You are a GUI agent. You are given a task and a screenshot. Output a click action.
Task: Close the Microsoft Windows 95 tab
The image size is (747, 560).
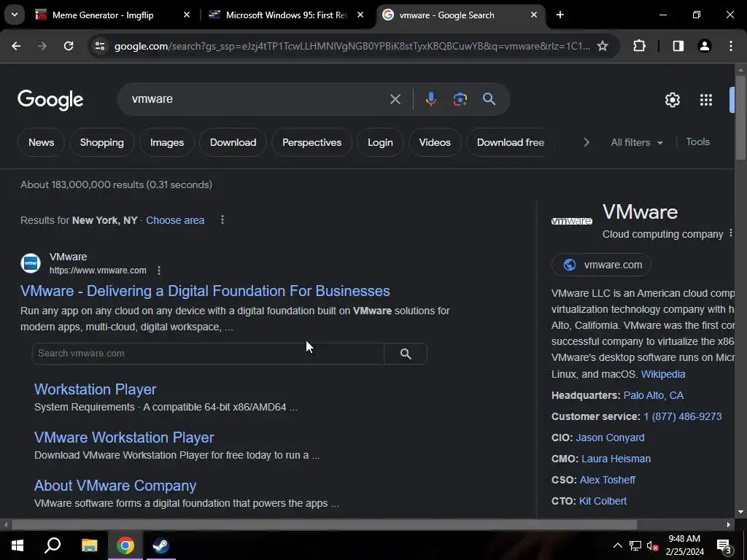tap(360, 15)
